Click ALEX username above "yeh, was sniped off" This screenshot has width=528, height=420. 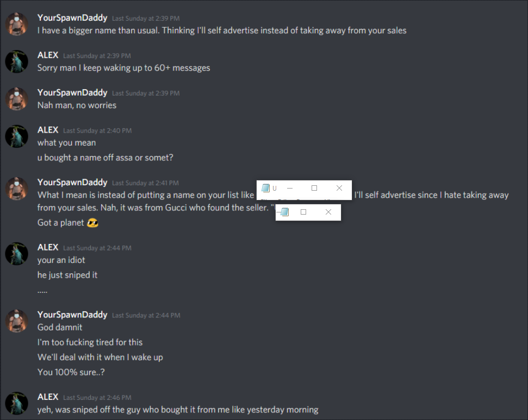pos(48,397)
